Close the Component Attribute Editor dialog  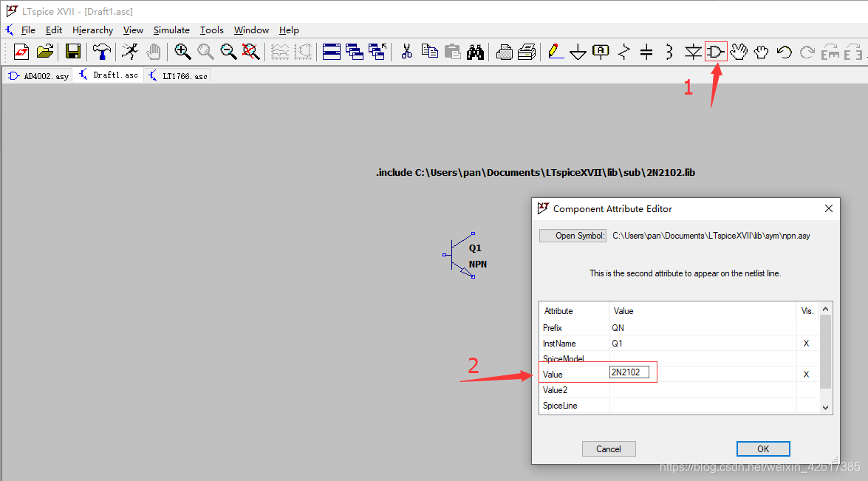click(829, 208)
